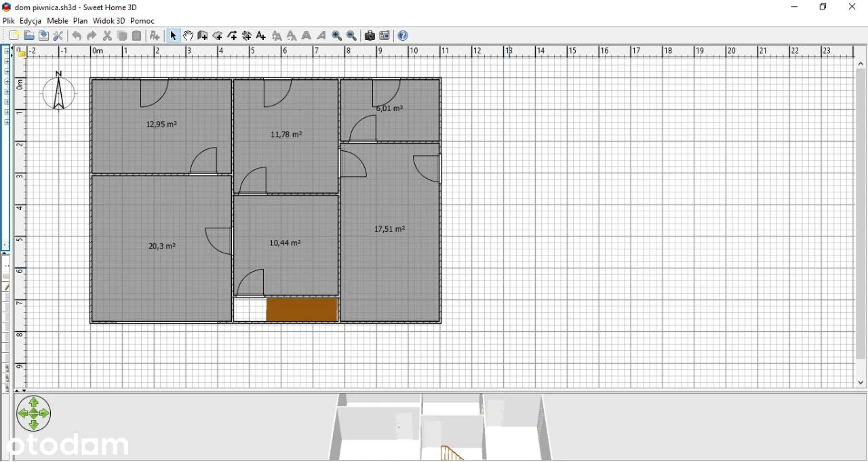
Task: Click the Create photo camera icon
Action: click(370, 36)
